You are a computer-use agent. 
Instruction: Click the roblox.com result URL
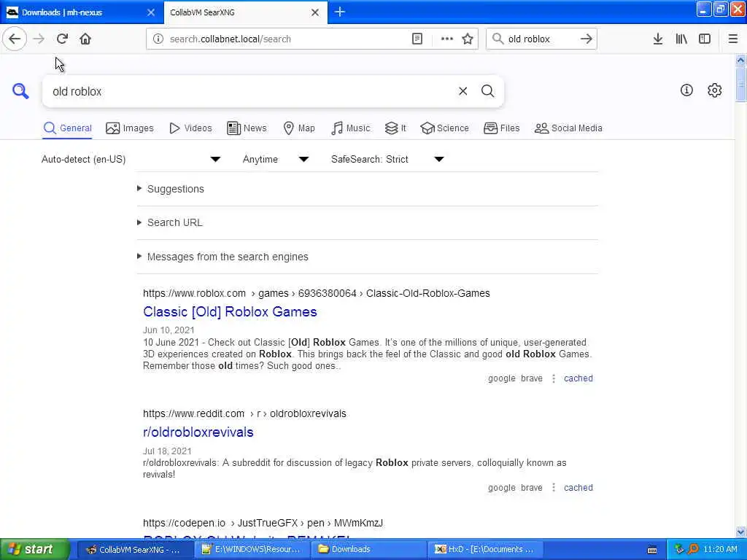(317, 293)
